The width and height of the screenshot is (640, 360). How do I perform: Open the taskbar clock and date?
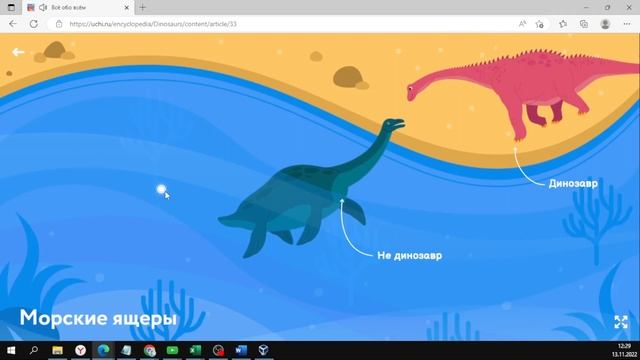click(x=624, y=350)
